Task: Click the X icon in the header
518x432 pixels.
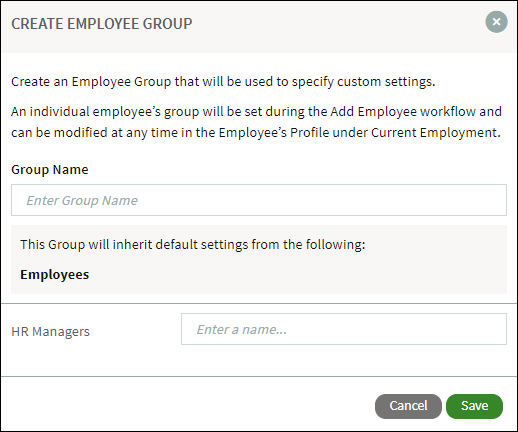Action: point(496,22)
